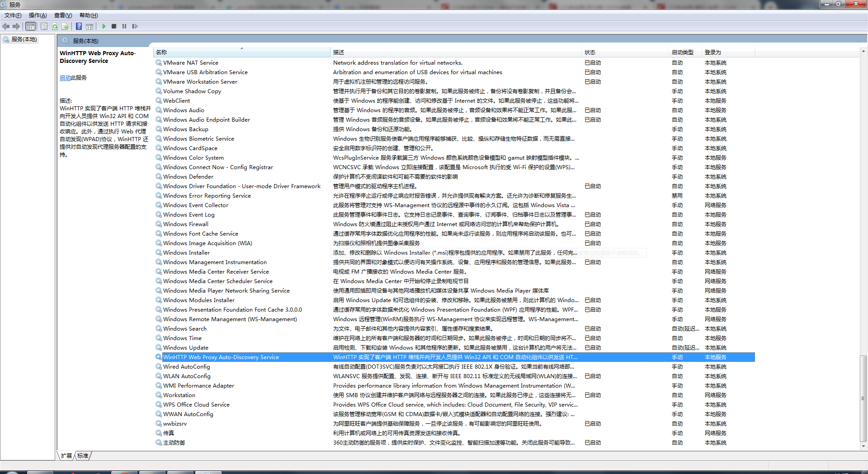The height and width of the screenshot is (474, 868).
Task: Click the Back navigation arrow icon
Action: click(x=6, y=26)
